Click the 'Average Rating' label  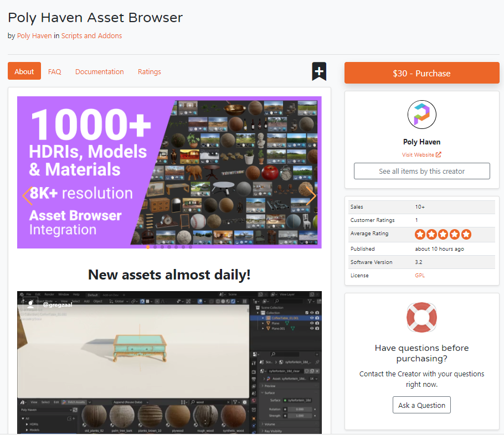369,234
